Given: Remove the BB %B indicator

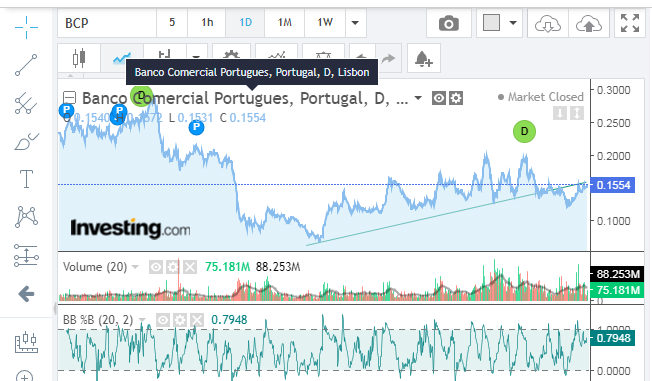Looking at the screenshot, I should (x=197, y=320).
